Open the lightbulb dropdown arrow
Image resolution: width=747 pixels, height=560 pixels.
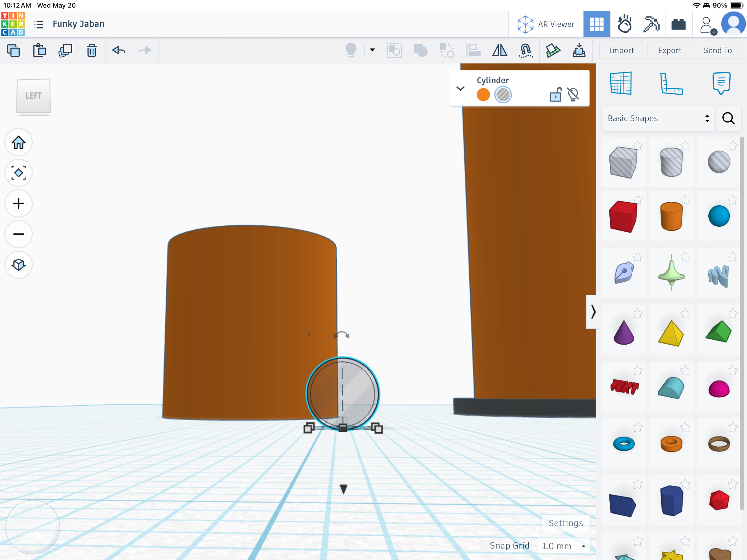pos(373,50)
